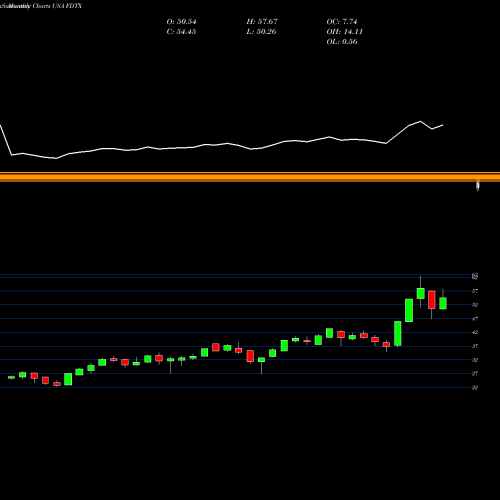Click the 42 price axis label
Screen dimensions: 500x500
click(475, 332)
